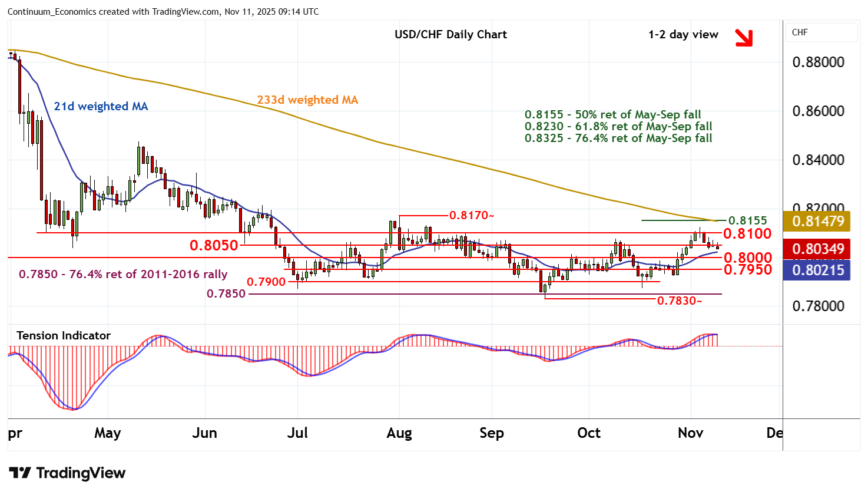Click the Aug label on time axis
The height and width of the screenshot is (495, 868).
pos(399,433)
